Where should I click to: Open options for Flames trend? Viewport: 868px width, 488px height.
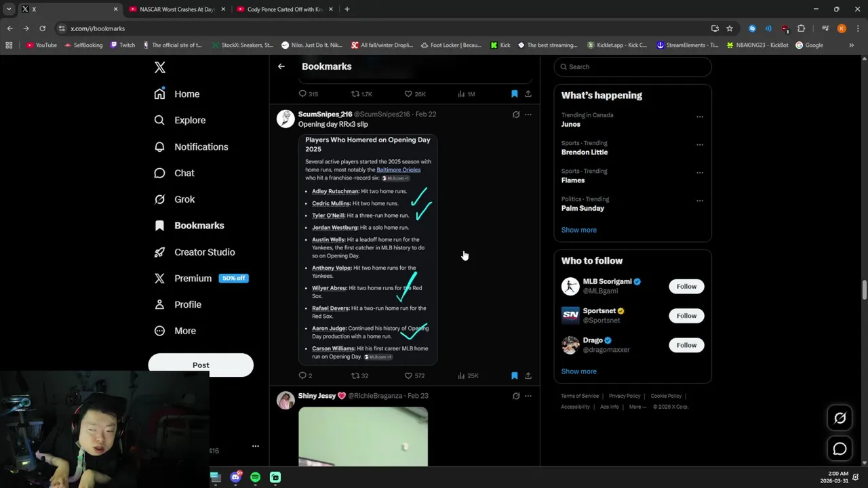[x=700, y=172]
